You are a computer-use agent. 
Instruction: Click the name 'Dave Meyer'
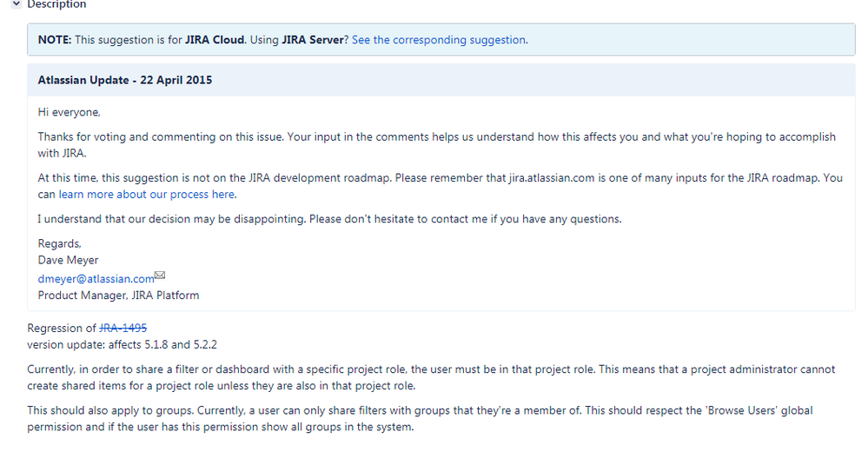tap(68, 260)
